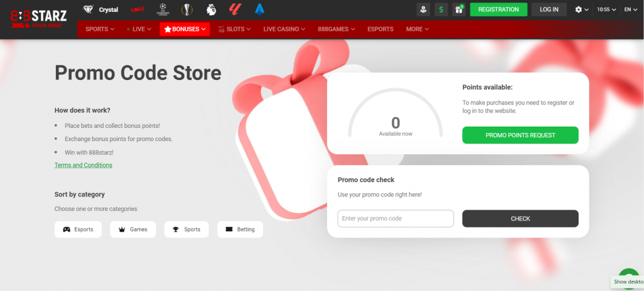This screenshot has height=291, width=644.
Task: Click the gift box bonus icon
Action: [458, 9]
